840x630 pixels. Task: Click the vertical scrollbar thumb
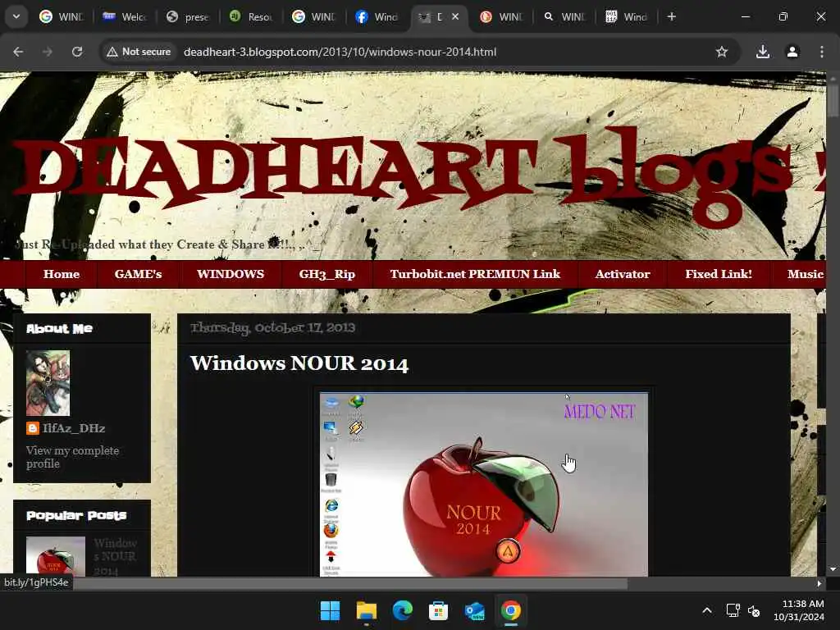[x=833, y=99]
